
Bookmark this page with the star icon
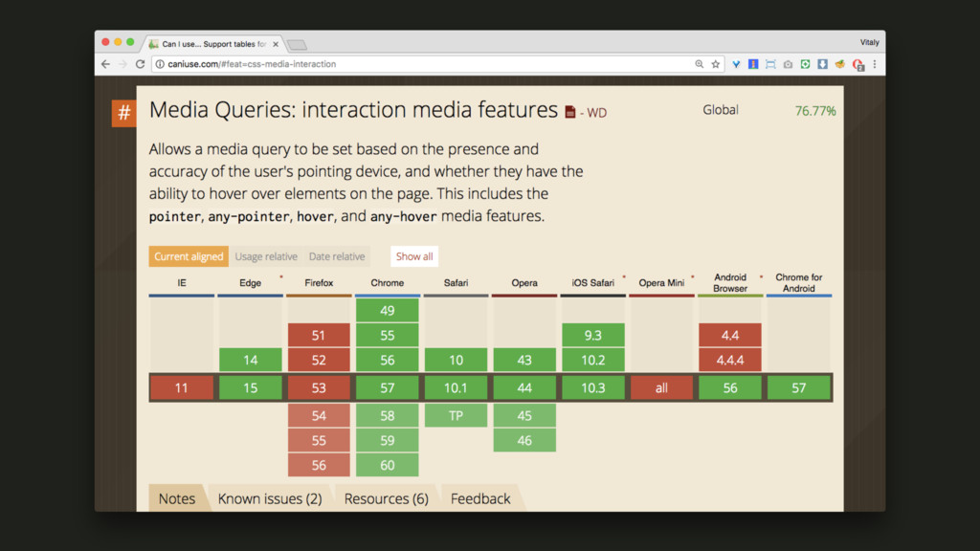tap(716, 64)
